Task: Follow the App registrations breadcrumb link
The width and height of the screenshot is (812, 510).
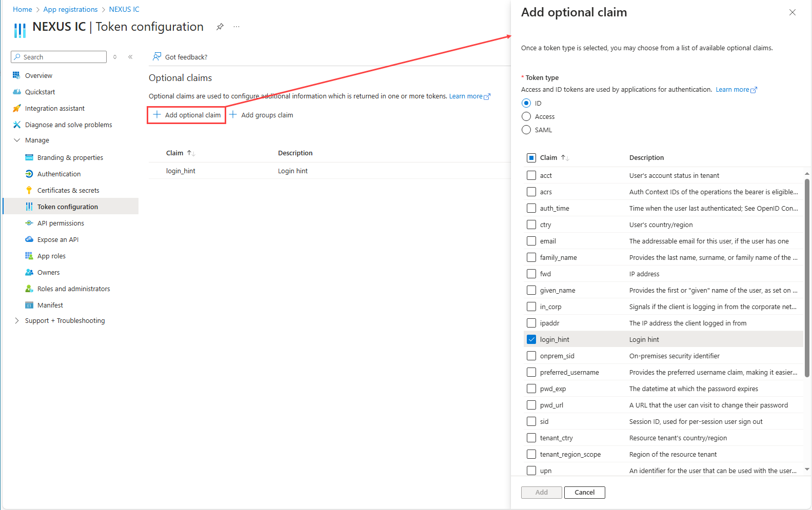Action: tap(70, 9)
